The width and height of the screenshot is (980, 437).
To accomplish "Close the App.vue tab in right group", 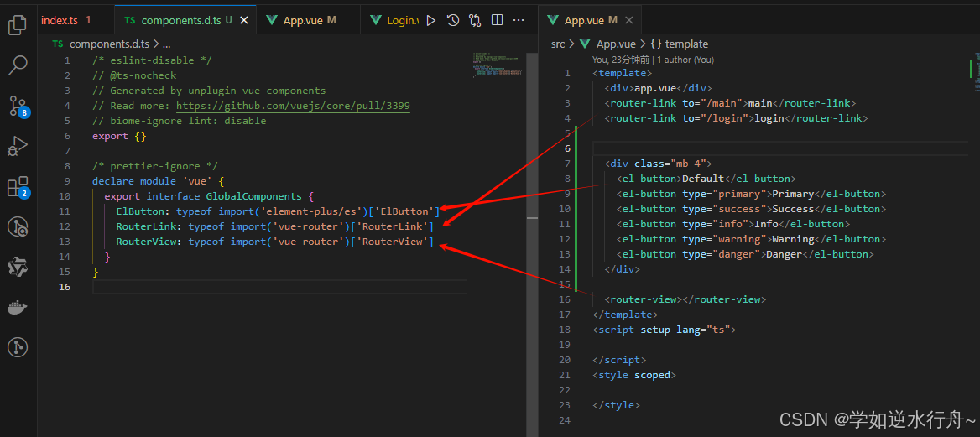I will click(x=628, y=21).
